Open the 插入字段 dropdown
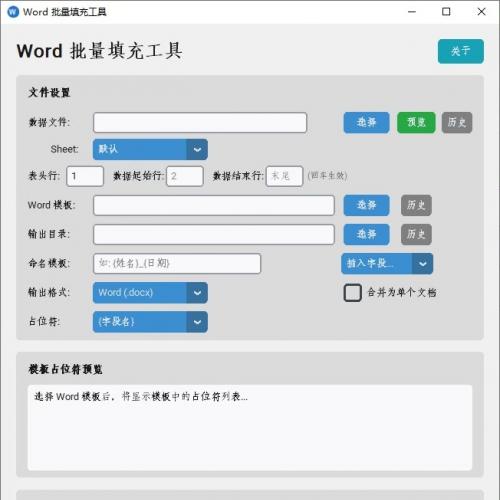 (387, 263)
